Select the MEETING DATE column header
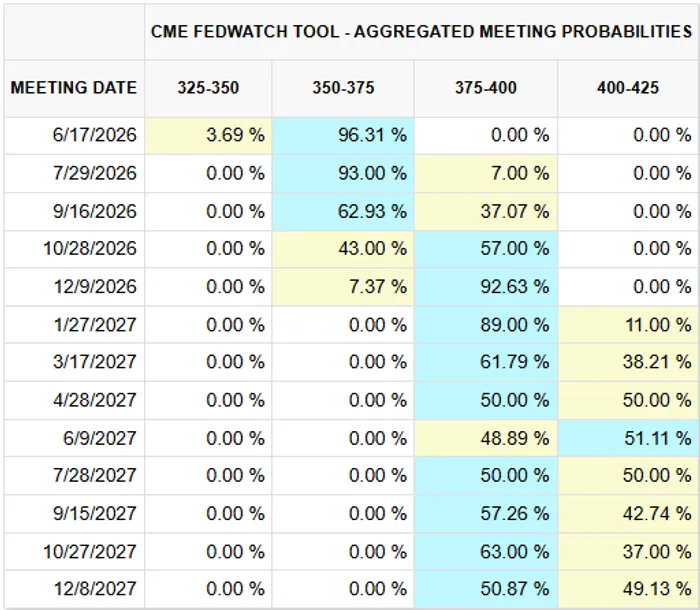 pos(74,88)
